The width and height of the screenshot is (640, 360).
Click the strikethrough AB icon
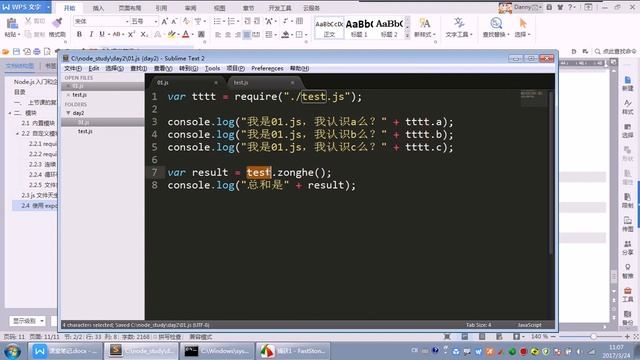pyautogui.click(x=116, y=35)
